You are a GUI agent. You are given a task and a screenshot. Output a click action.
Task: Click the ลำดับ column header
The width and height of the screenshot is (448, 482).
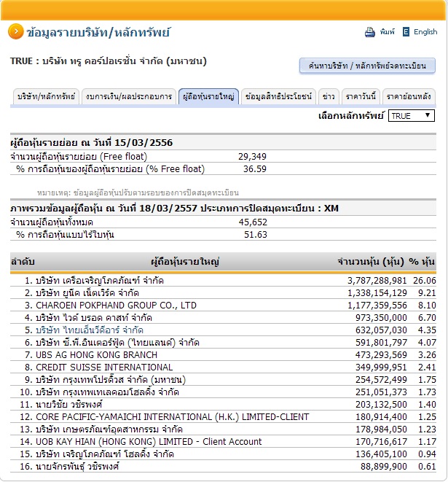point(23,262)
